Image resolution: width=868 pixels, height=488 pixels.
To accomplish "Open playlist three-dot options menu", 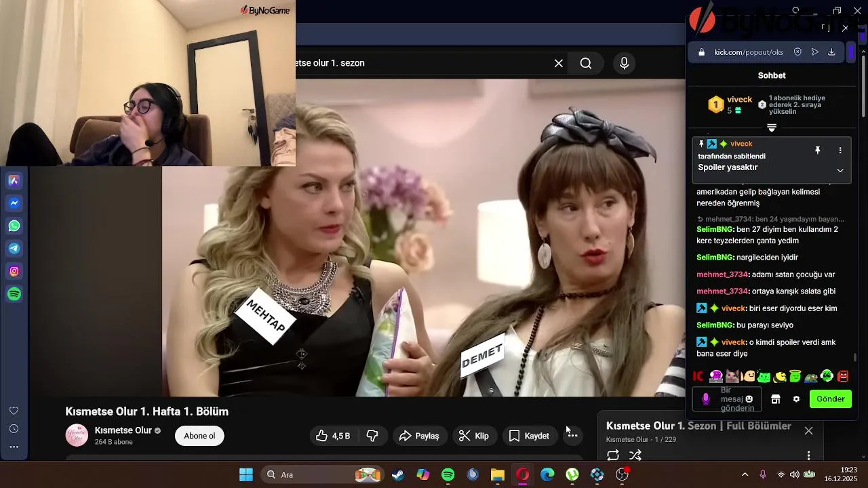I will coord(808,455).
